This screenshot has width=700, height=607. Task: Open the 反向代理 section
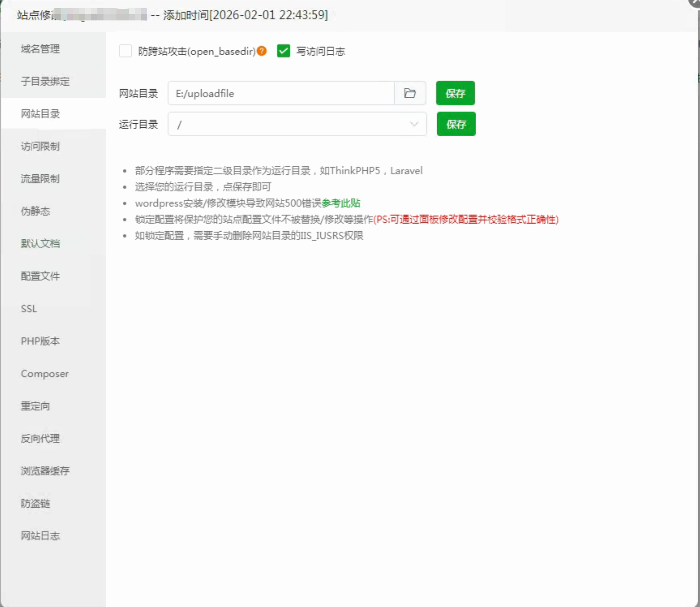(x=40, y=439)
